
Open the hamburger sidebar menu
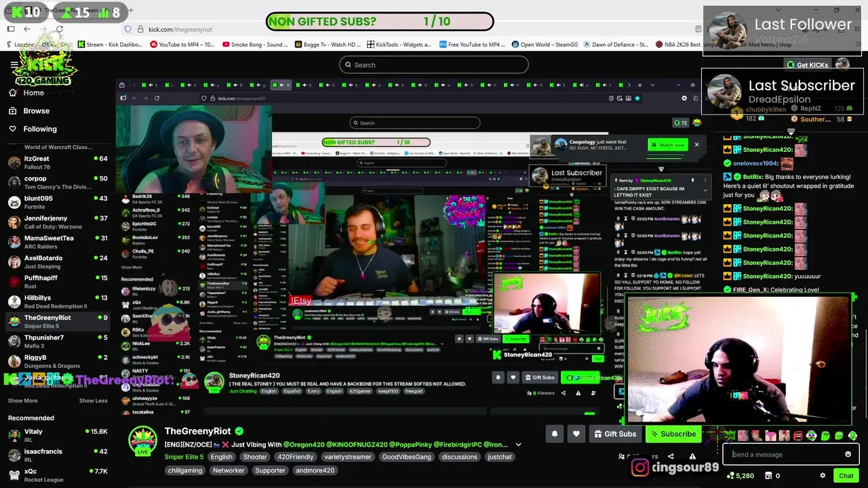click(x=14, y=65)
